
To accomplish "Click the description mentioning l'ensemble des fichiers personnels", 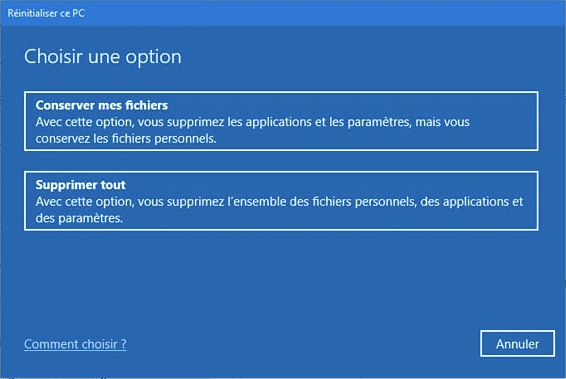I will 279,210.
